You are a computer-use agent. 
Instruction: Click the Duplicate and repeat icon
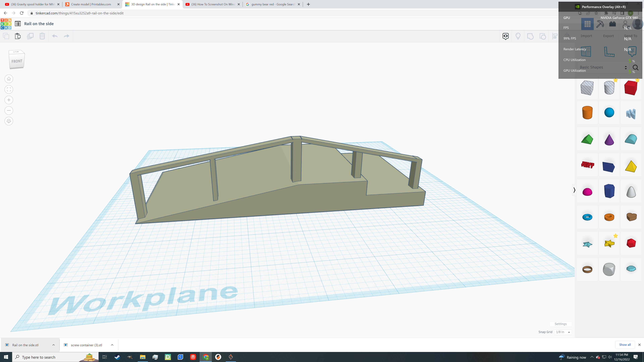tap(30, 36)
